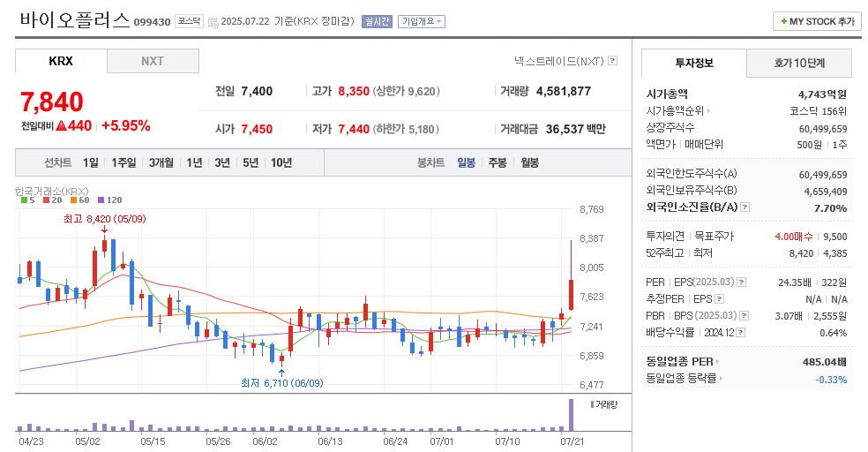Click 배당수익률 value 0.64%

click(834, 333)
